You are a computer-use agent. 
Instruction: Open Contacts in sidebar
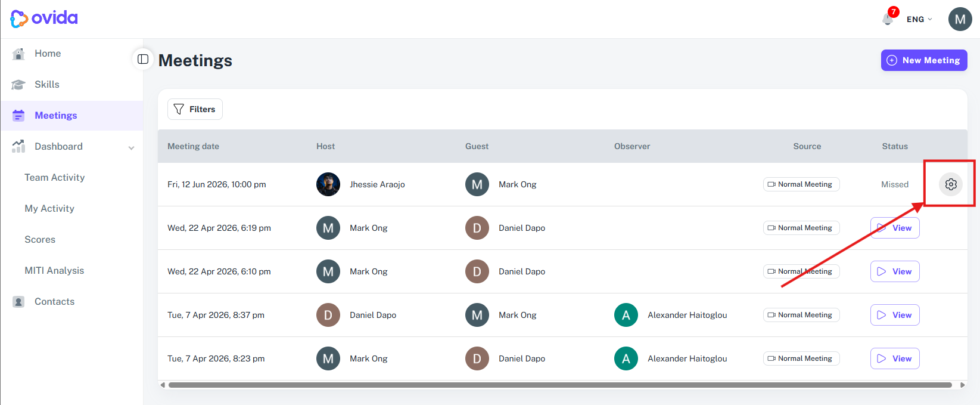71,302
